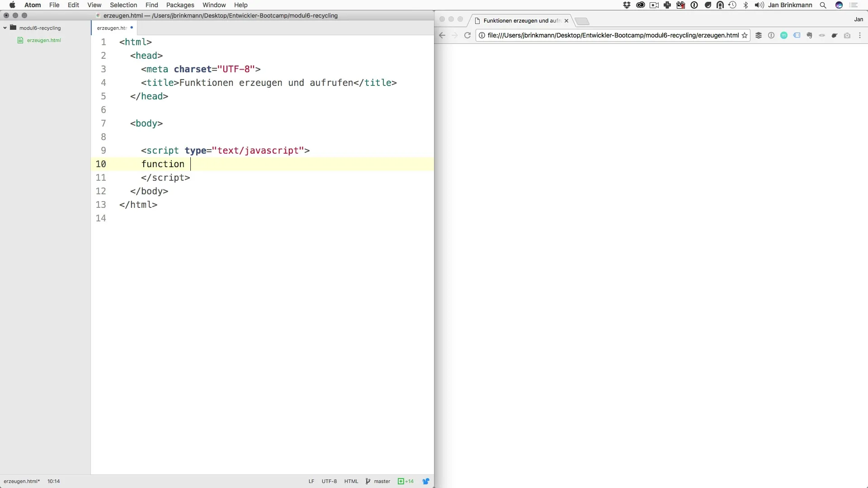Open the Find menu

tap(151, 5)
